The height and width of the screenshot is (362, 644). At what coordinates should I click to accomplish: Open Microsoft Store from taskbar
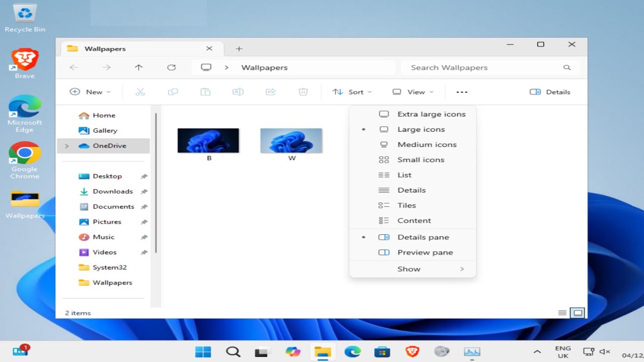point(382,352)
